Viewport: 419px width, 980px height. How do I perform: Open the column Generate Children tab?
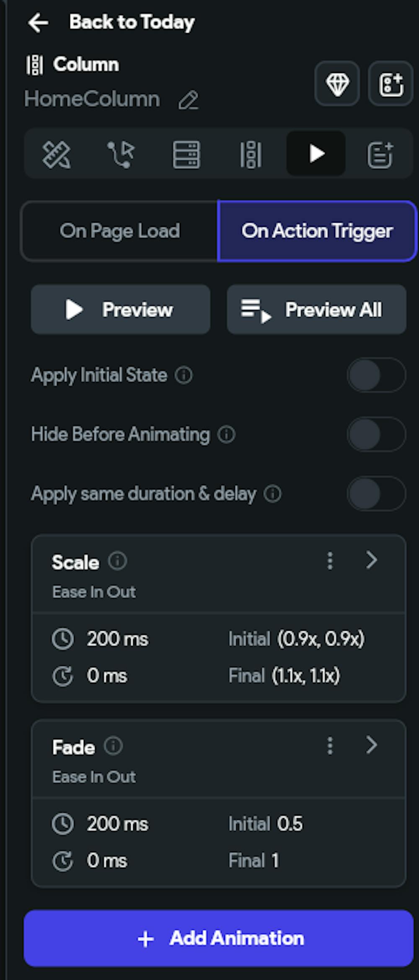[251, 154]
